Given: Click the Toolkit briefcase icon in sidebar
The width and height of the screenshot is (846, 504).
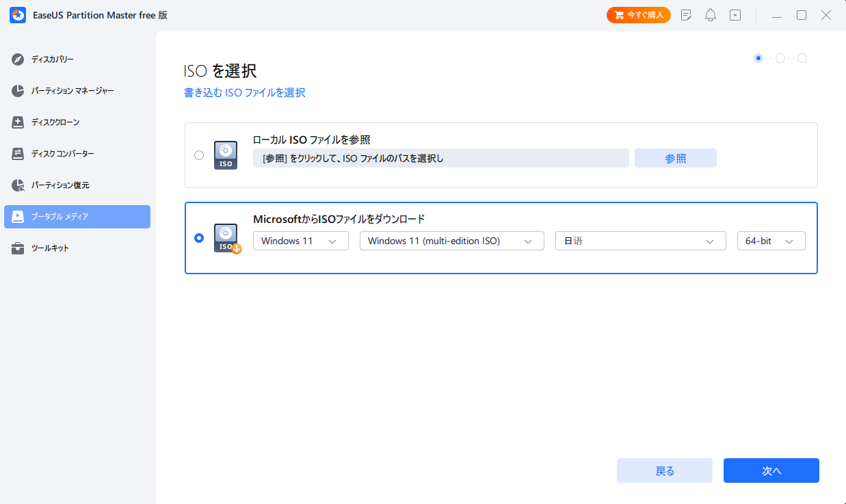Looking at the screenshot, I should pos(18,248).
